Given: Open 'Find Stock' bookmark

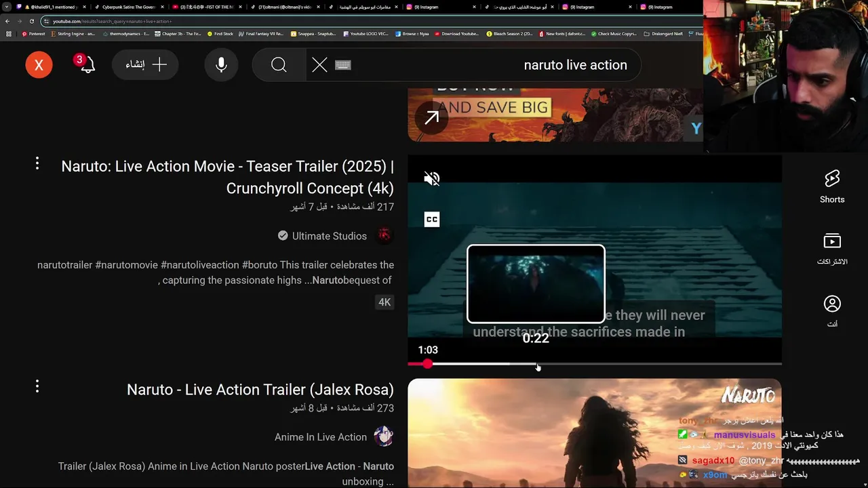Looking at the screenshot, I should (x=220, y=34).
